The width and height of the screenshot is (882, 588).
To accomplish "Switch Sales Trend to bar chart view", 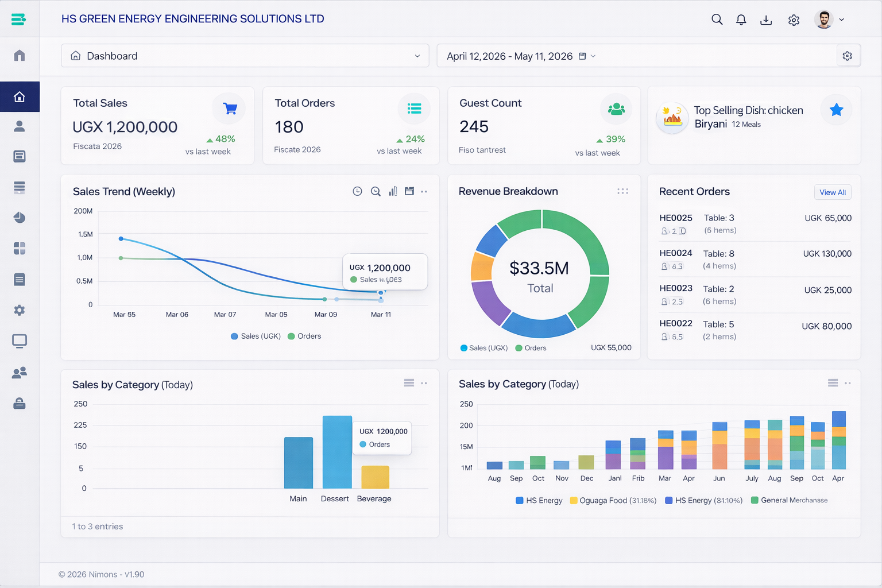I will tap(393, 191).
